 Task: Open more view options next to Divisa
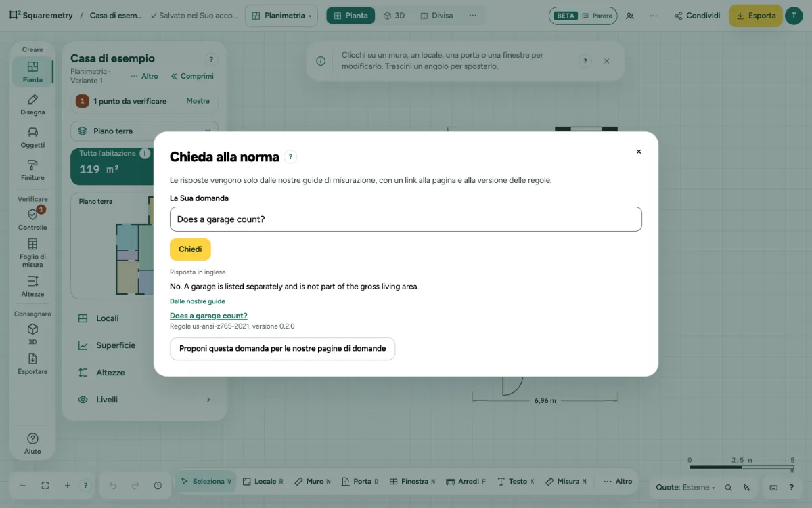tap(472, 16)
